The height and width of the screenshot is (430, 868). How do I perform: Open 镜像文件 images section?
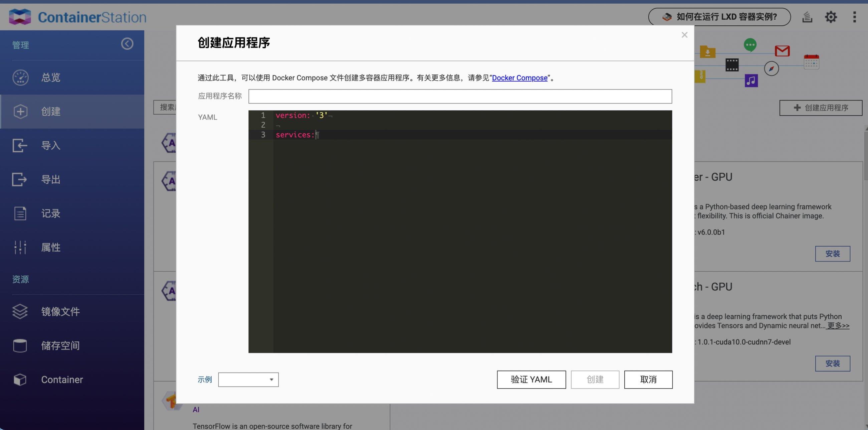pos(72,312)
